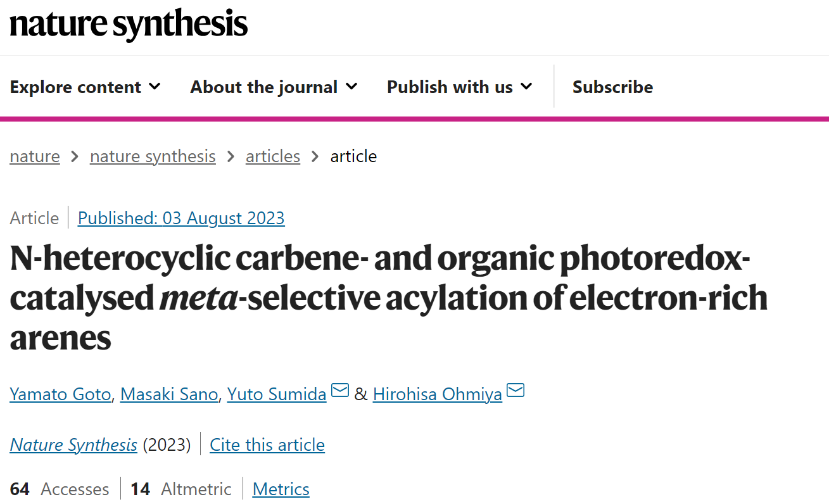Click the envelope icon beside Hirohisa Ohmiya
Viewport: 829px width, 504px height.
coord(516,391)
